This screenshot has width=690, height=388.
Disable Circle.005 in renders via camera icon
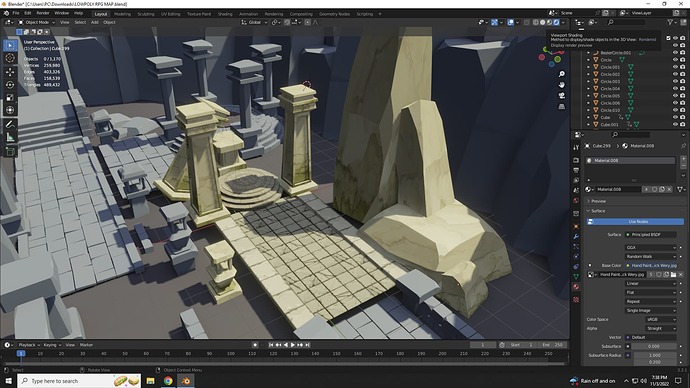click(x=683, y=96)
